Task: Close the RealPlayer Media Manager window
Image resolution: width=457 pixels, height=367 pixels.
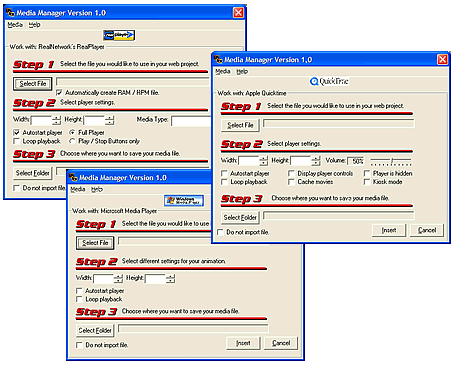Action: click(238, 13)
